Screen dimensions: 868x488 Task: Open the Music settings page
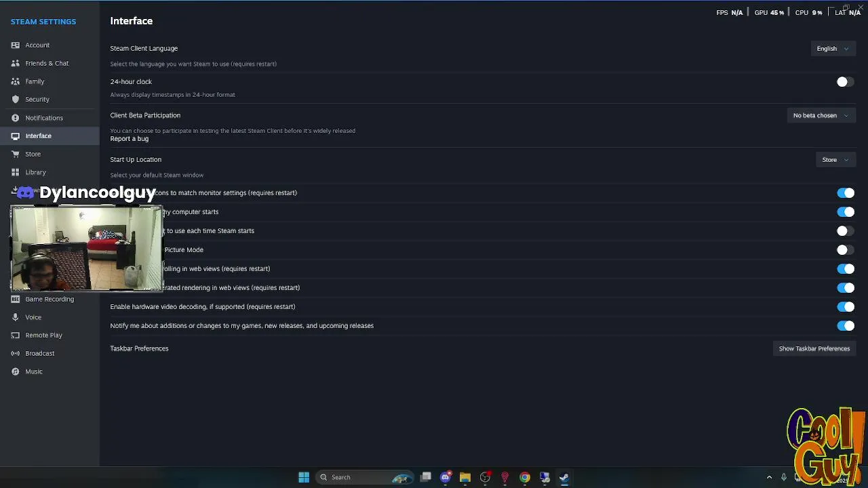(x=50, y=371)
